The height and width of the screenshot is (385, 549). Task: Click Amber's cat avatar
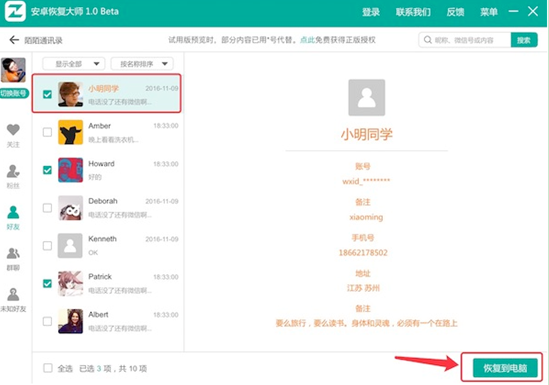pyautogui.click(x=70, y=132)
